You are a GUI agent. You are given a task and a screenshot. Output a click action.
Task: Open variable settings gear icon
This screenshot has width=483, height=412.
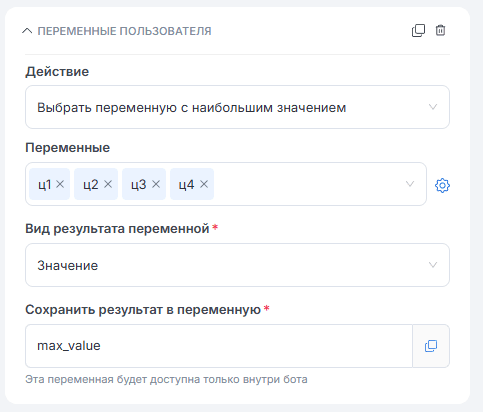[442, 185]
